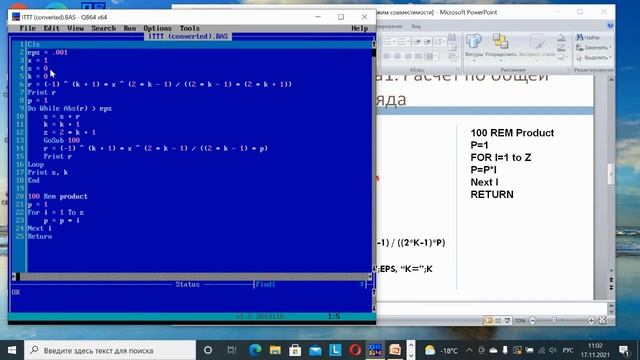Click the zoom out minus button in PowerPoint
The image size is (640, 360).
pyautogui.click(x=532, y=321)
